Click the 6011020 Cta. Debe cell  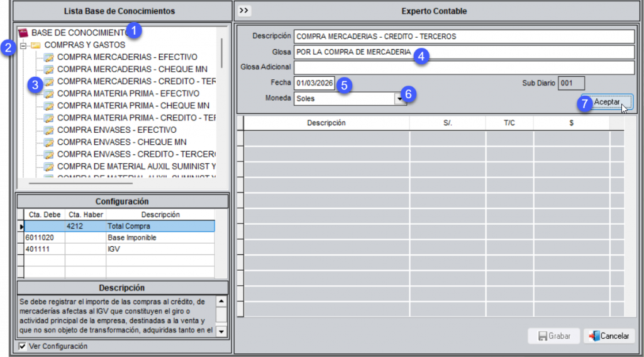[x=45, y=238]
